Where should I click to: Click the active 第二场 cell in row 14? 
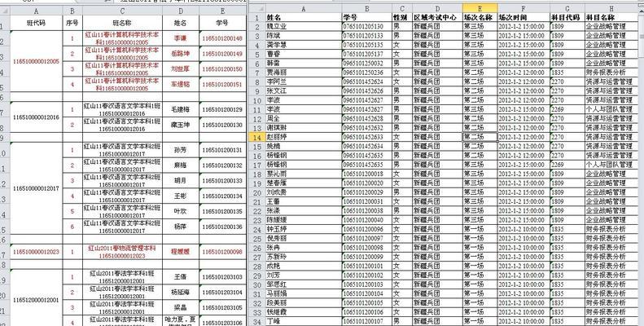(x=480, y=137)
